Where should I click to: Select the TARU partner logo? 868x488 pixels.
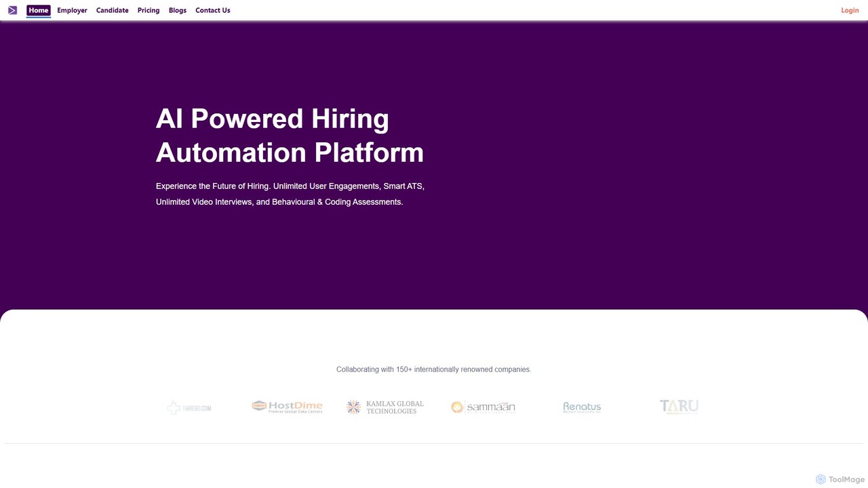[x=679, y=406]
